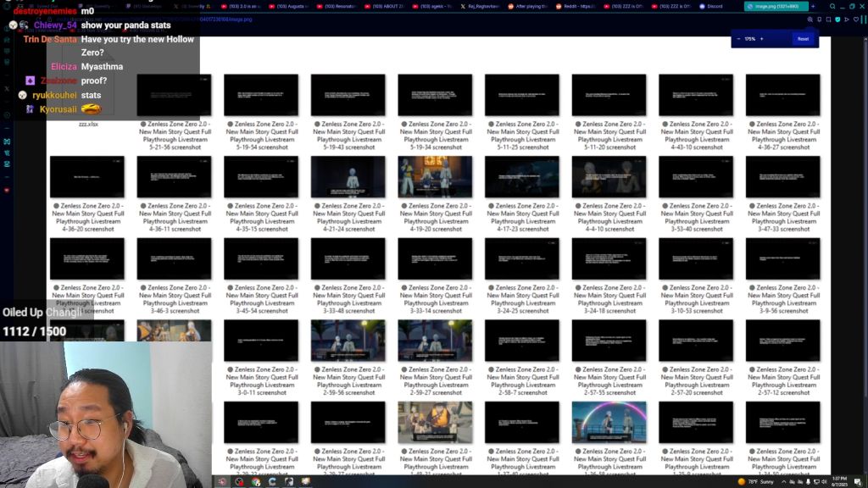The width and height of the screenshot is (868, 488).
Task: Open a new browser tab with plus
Action: click(814, 6)
